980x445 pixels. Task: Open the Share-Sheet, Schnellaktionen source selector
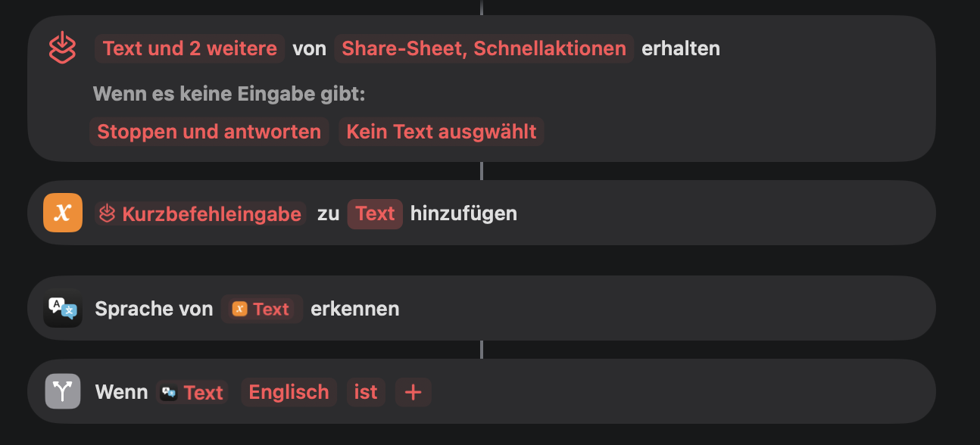(485, 48)
